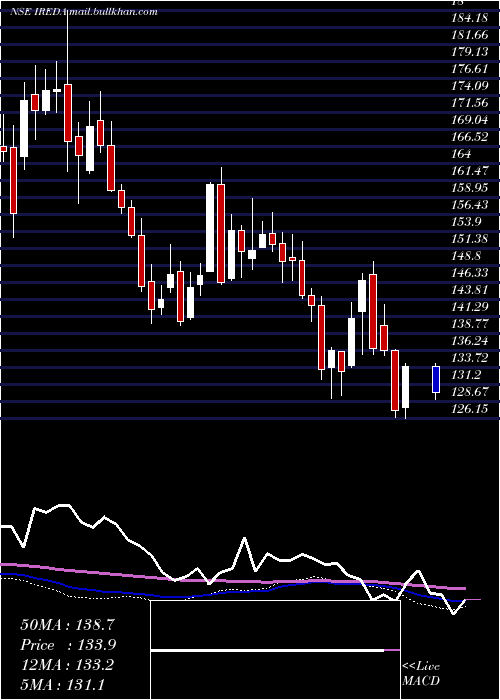Click the 153.9 price axis label
This screenshot has height=700, width=500.
coord(466,221)
